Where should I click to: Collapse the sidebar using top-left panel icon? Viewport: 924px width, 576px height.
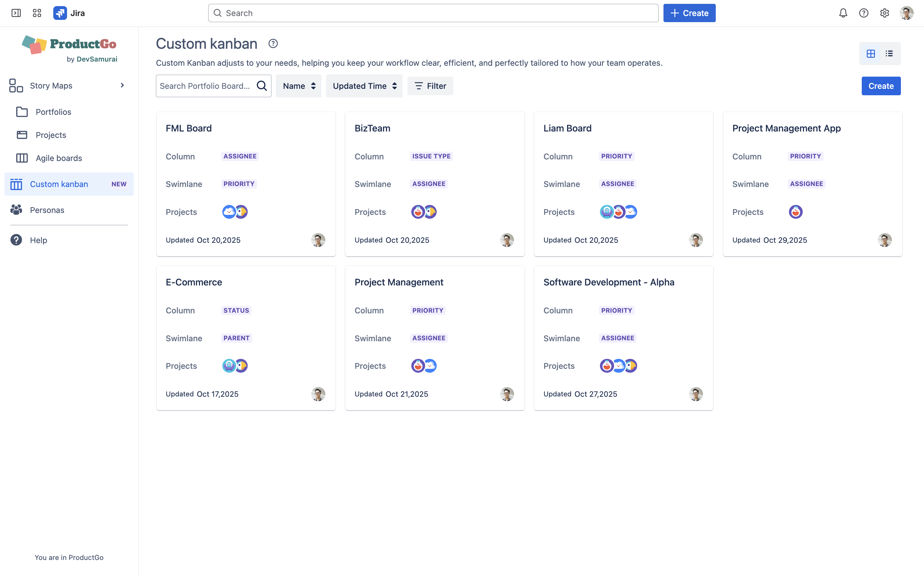pyautogui.click(x=16, y=13)
